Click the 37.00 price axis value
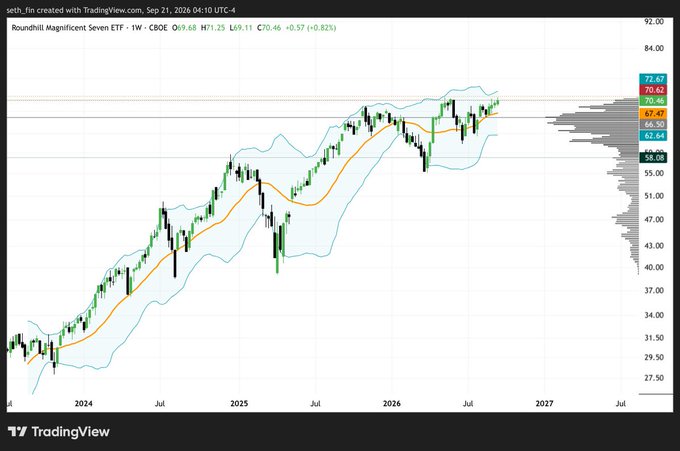 tap(654, 290)
